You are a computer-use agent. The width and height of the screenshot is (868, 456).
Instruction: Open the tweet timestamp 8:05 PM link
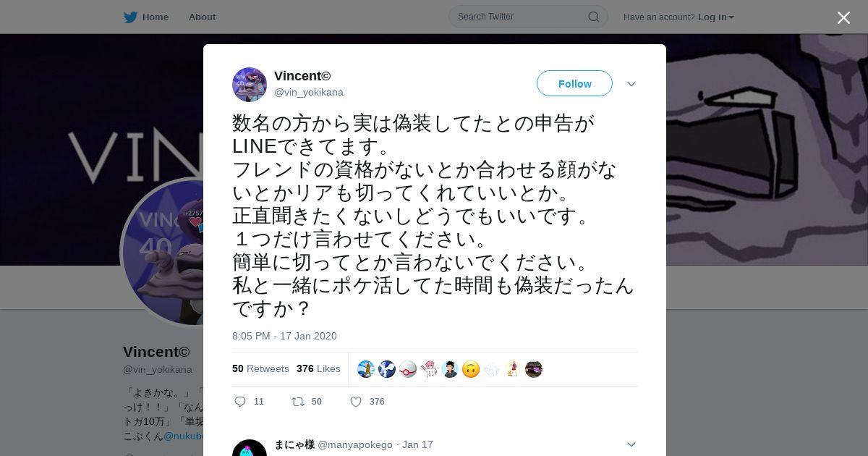click(x=284, y=336)
